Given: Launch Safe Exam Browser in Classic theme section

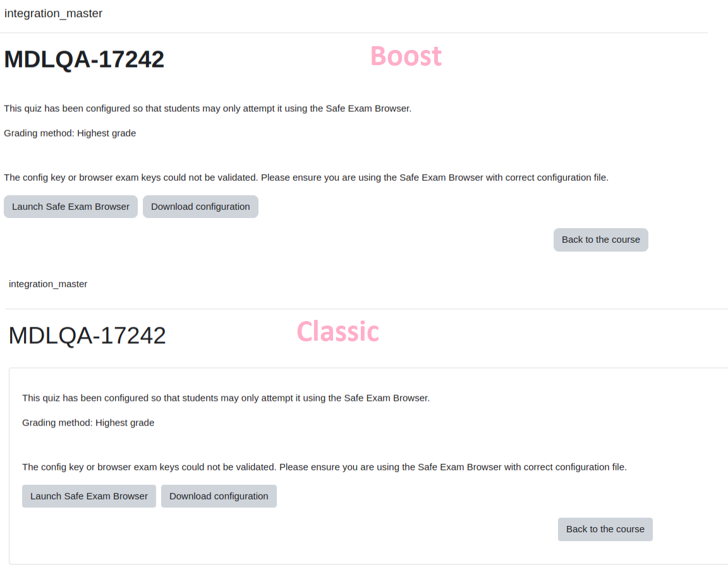Looking at the screenshot, I should [x=89, y=496].
